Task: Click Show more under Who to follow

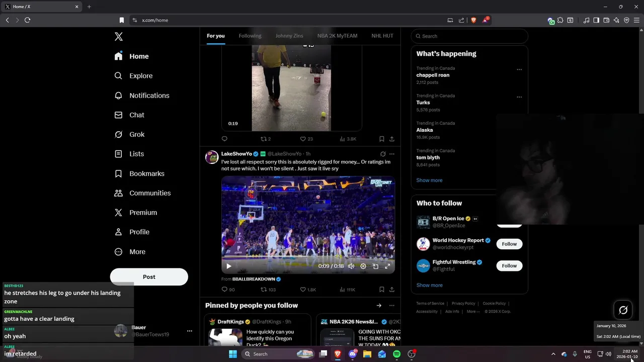Action: (x=429, y=285)
